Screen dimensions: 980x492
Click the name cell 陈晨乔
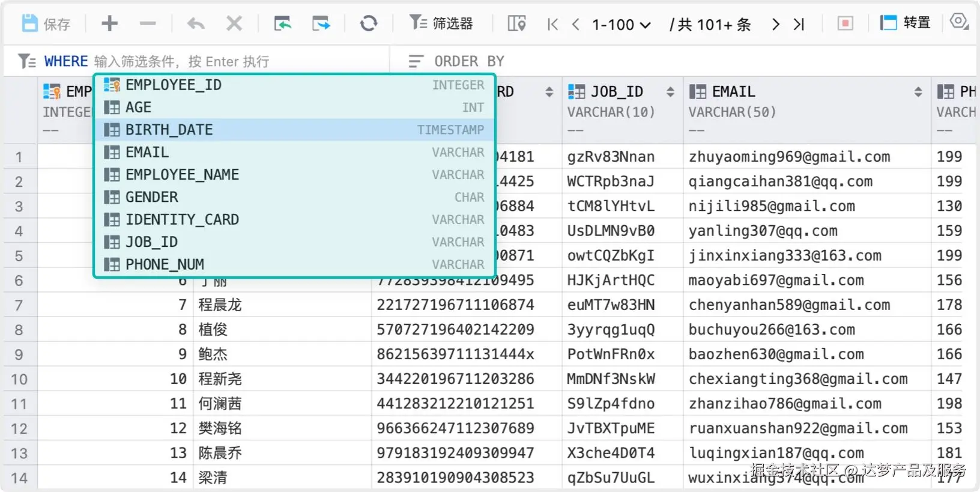(220, 453)
